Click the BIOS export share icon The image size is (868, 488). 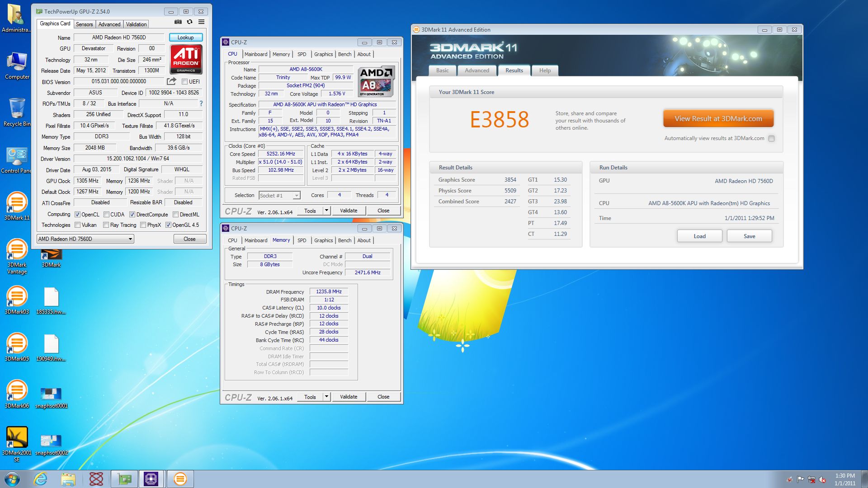(171, 81)
